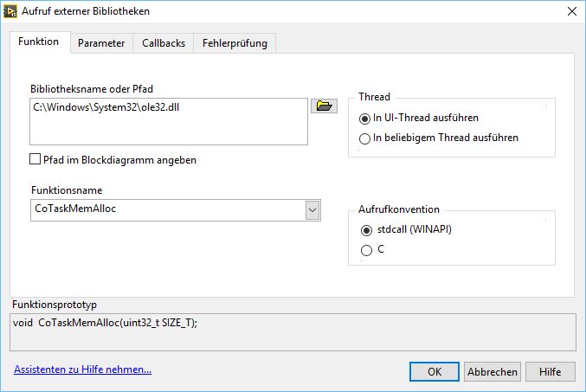Select 'In UI-Thread ausführen' radio option
Image resolution: width=586 pixels, height=392 pixels.
(x=364, y=118)
